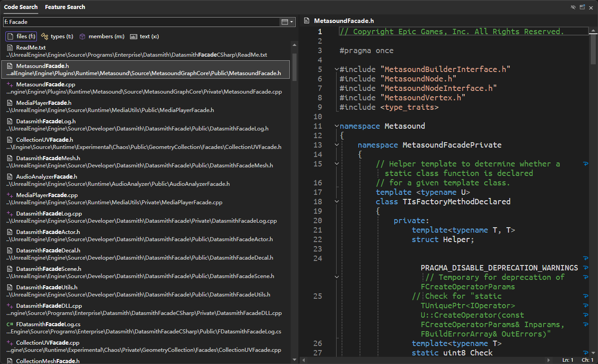
Task: Open search in a tool window icon
Action: pos(582,7)
